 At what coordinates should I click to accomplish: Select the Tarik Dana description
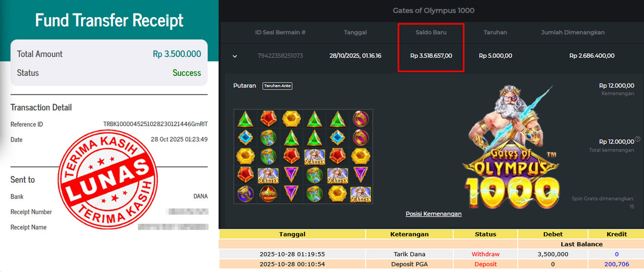coord(410,254)
